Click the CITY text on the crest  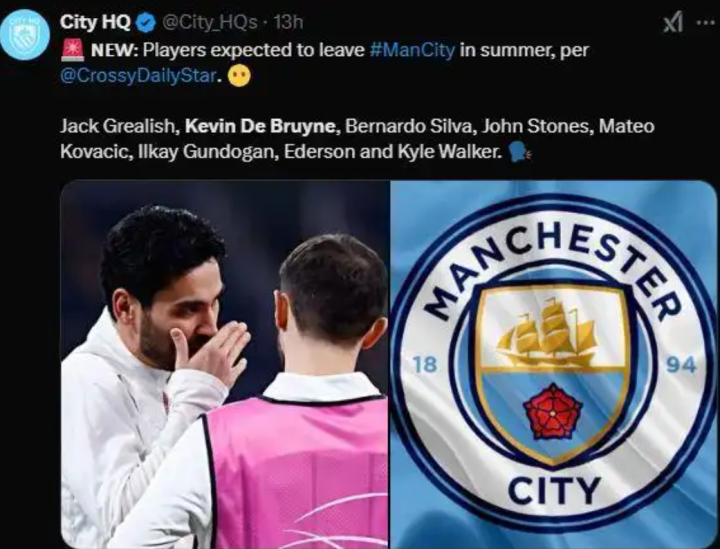point(554,490)
